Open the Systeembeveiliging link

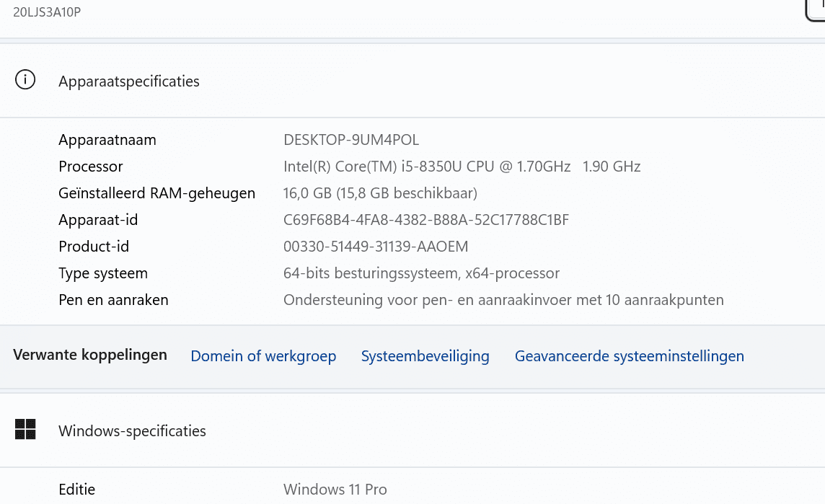point(425,356)
